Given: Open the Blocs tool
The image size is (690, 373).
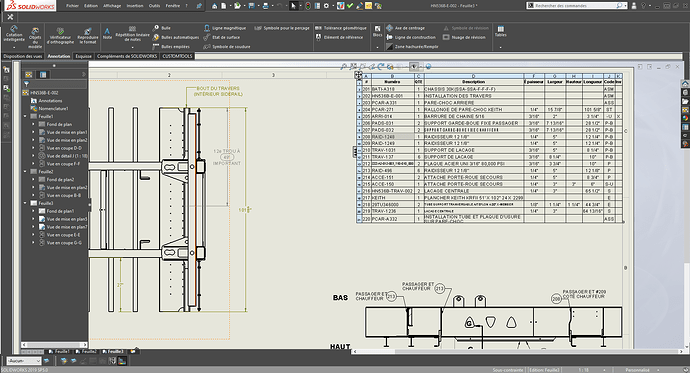Looking at the screenshot, I should 378,31.
